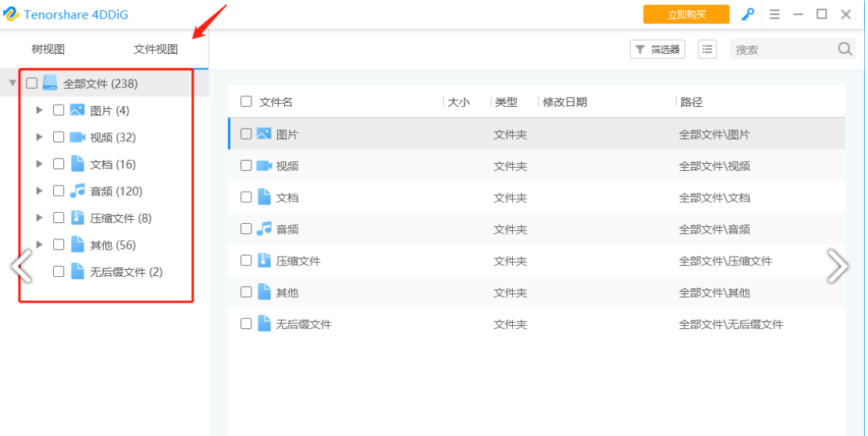The width and height of the screenshot is (868, 436).
Task: Click the Tenorshare 4DDiG logo icon
Action: 11,14
